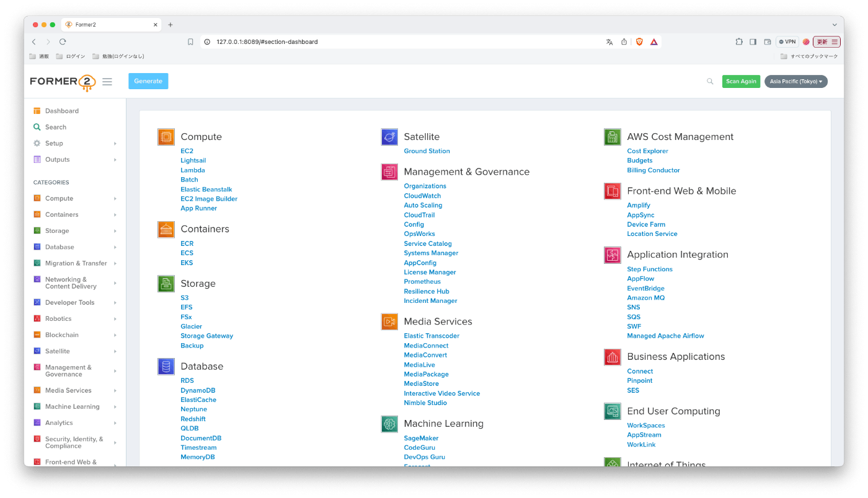This screenshot has height=498, width=868.
Task: Open the Lambda link
Action: click(192, 170)
